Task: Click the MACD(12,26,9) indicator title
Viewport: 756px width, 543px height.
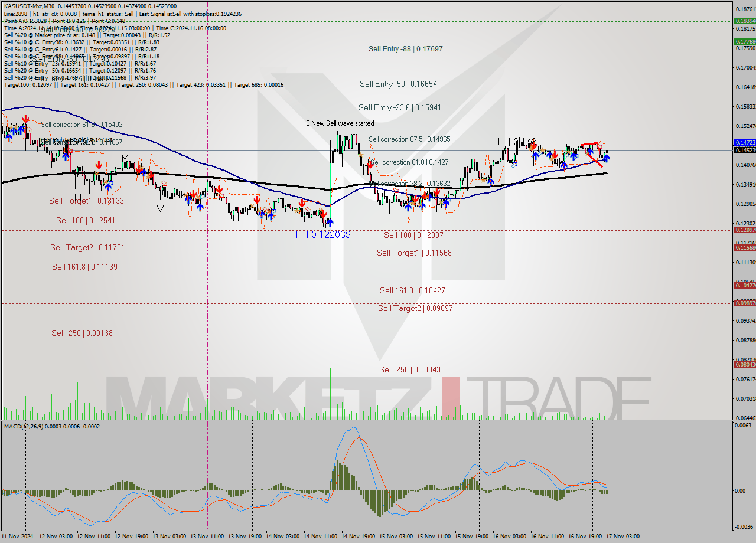Action: pos(52,426)
